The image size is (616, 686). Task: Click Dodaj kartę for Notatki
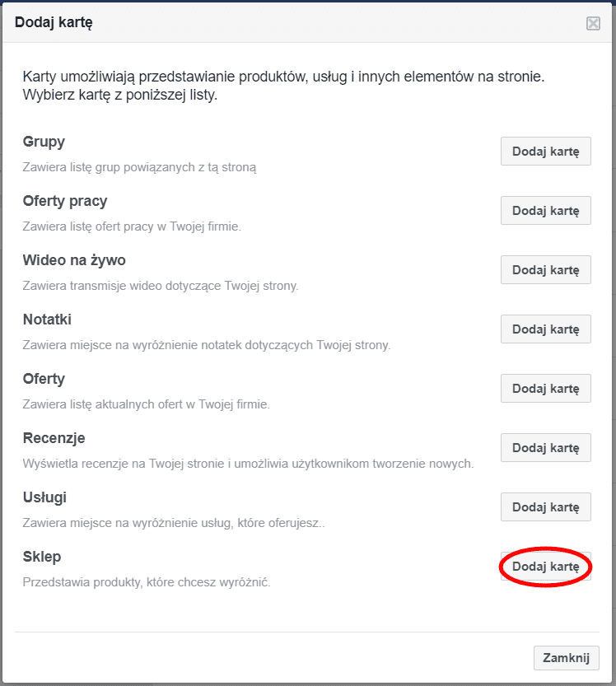pos(545,329)
